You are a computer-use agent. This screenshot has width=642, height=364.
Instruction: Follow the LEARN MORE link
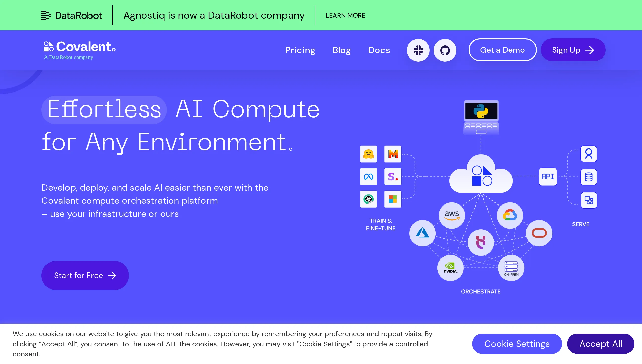tap(345, 15)
